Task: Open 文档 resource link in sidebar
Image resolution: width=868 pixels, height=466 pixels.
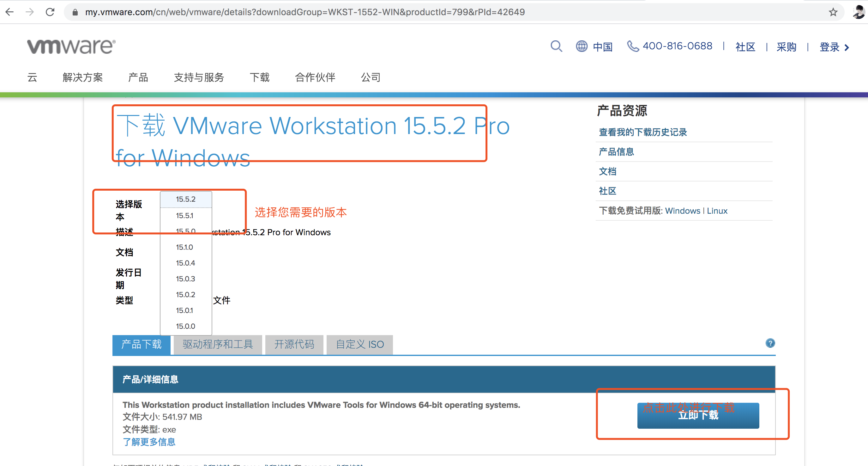Action: click(x=607, y=171)
